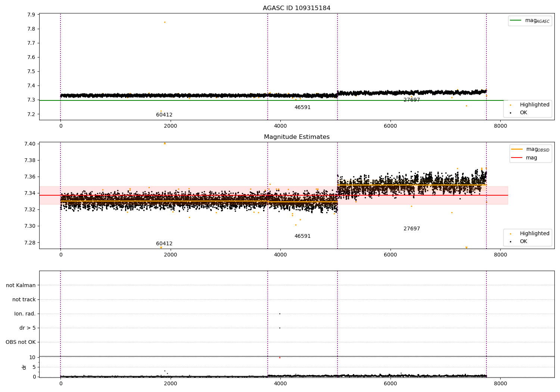Click the 6000 tick under Magnitude Estimates plot

(x=391, y=255)
